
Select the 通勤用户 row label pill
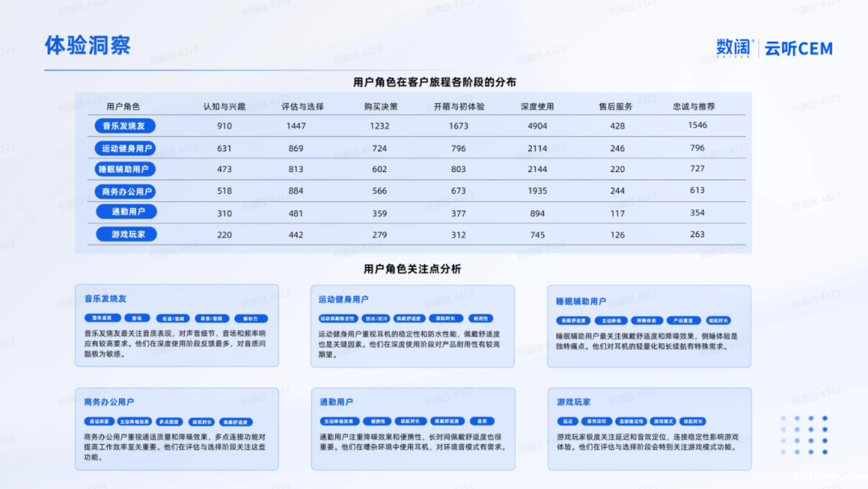coord(126,212)
